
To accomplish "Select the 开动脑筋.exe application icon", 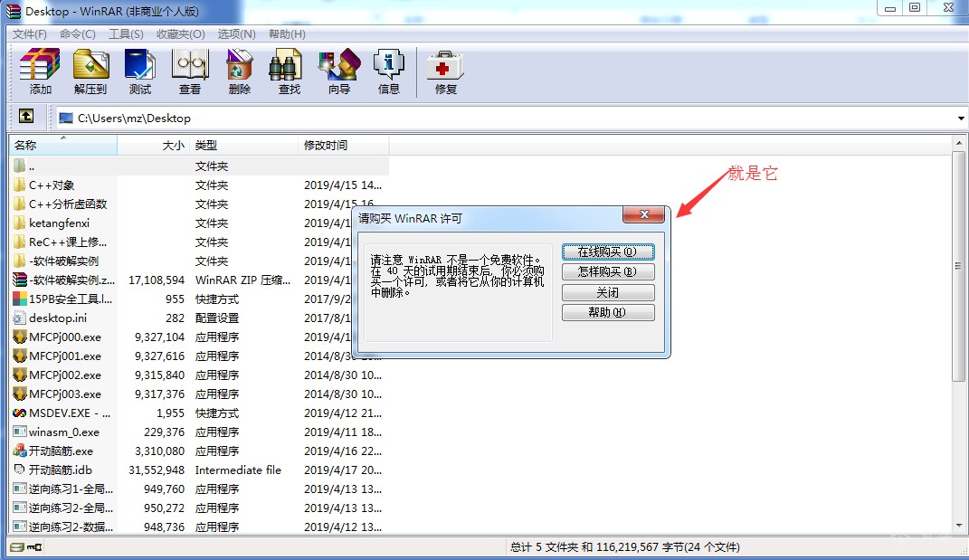I will click(x=20, y=451).
